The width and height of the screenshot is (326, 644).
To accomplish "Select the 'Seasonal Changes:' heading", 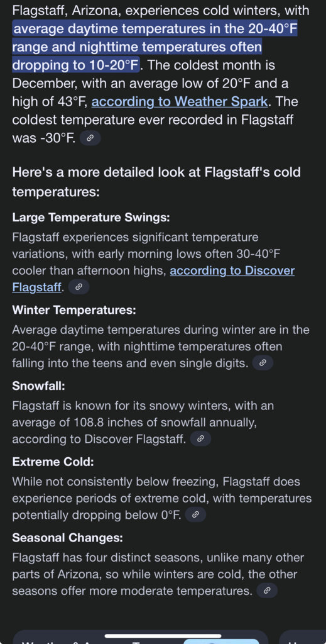I will 68,538.
